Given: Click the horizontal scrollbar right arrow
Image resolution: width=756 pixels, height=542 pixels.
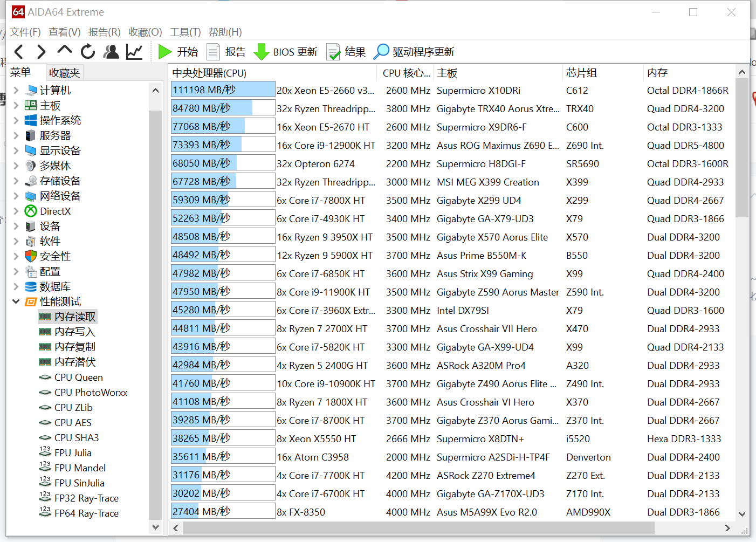Looking at the screenshot, I should (727, 528).
